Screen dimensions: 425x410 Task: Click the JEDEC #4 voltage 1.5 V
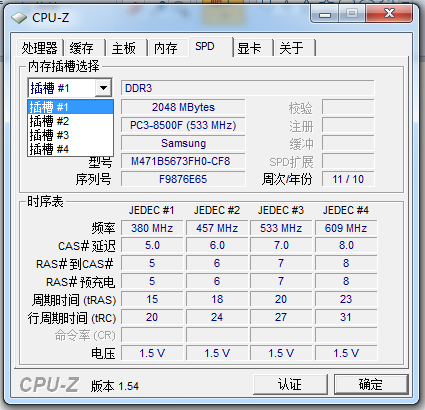(x=346, y=353)
